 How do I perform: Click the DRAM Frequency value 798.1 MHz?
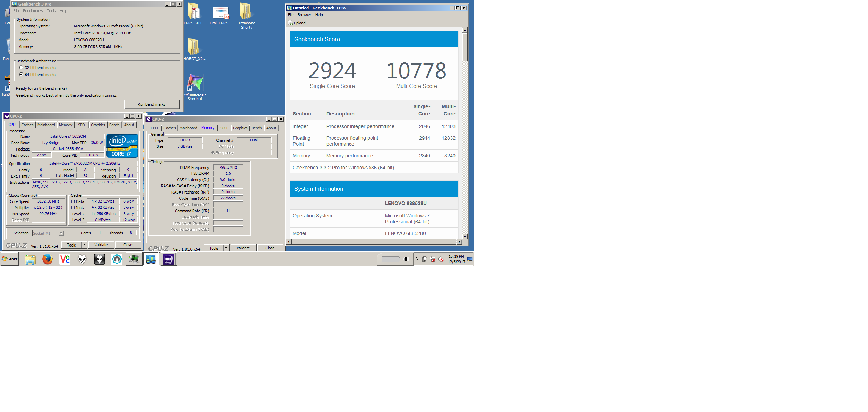pyautogui.click(x=228, y=167)
